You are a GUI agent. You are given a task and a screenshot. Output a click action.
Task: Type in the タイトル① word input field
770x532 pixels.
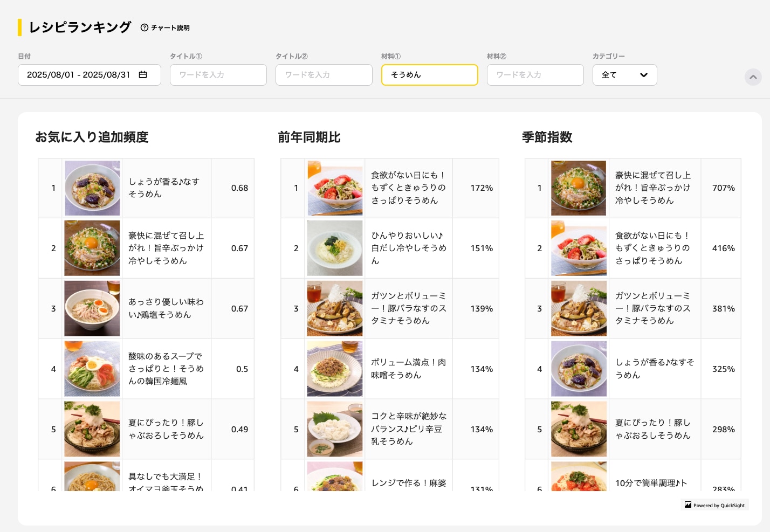(x=218, y=75)
